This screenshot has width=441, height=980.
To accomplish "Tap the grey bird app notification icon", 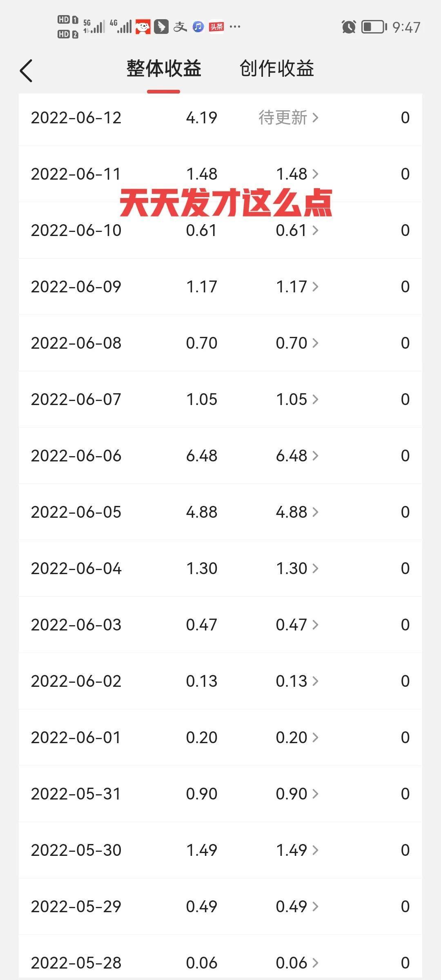I will coord(161,27).
